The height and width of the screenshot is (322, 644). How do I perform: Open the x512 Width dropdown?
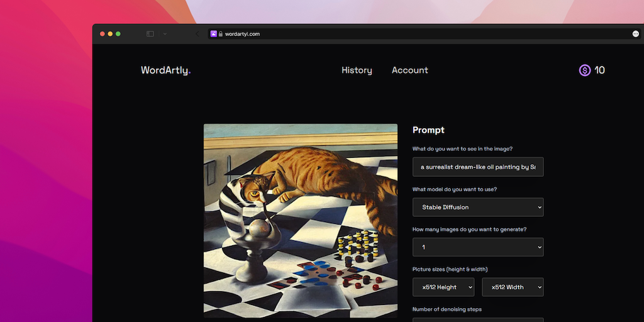tap(513, 287)
